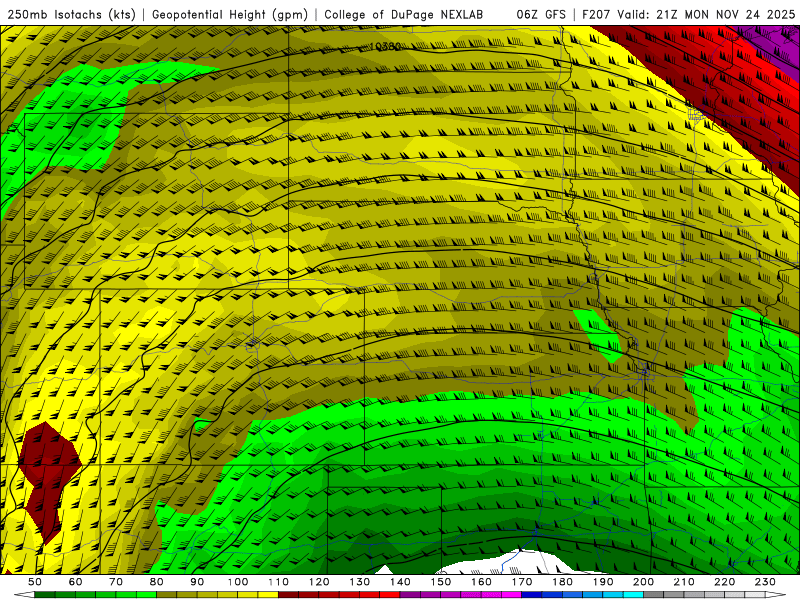Click the 170 value on the color scale
Image resolution: width=800 pixels, height=600 pixels.
(522, 582)
